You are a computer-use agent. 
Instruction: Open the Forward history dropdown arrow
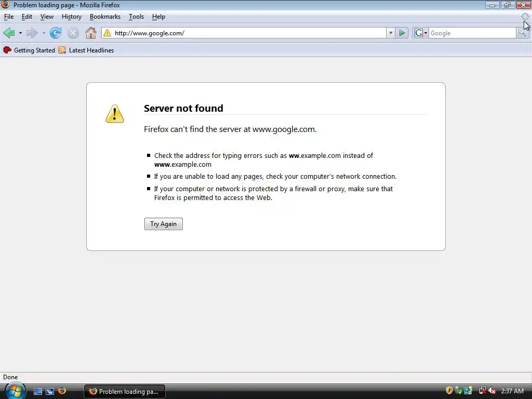(44, 33)
